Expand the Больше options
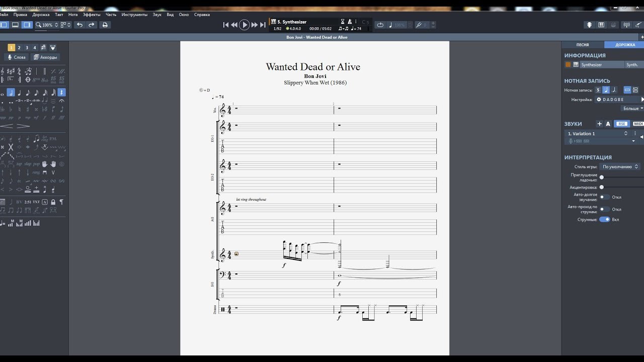This screenshot has width=644, height=362. point(633,108)
